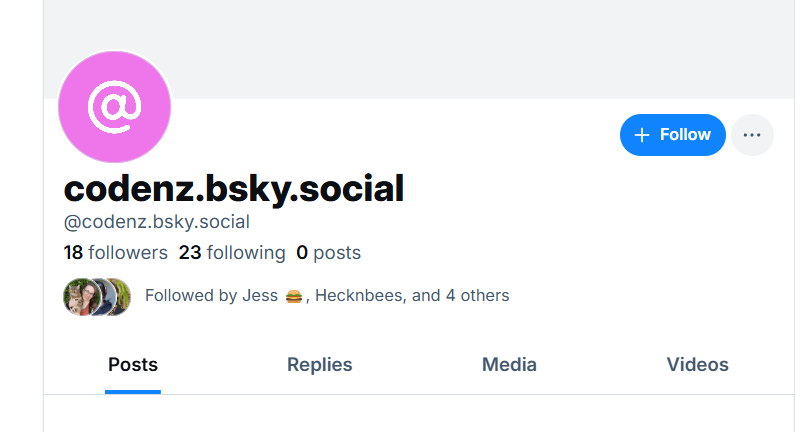Click the leftmost follower avatar with cat
Image resolution: width=806 pixels, height=432 pixels.
77,296
